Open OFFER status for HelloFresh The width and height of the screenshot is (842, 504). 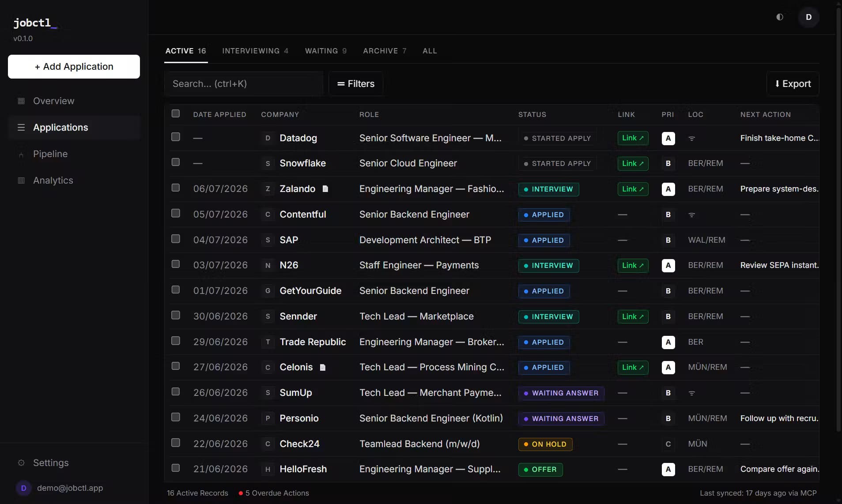(540, 470)
